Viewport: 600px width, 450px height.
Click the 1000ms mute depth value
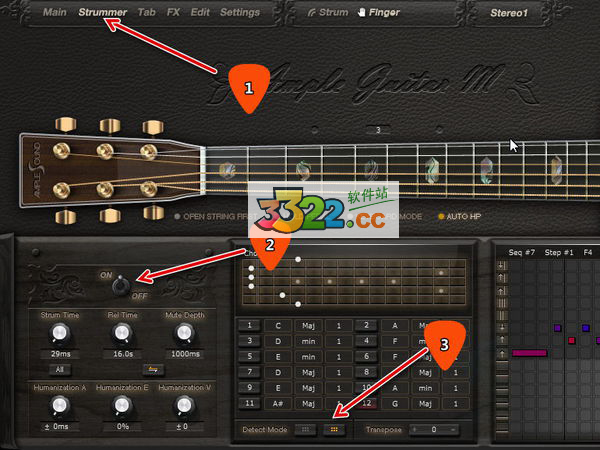185,354
